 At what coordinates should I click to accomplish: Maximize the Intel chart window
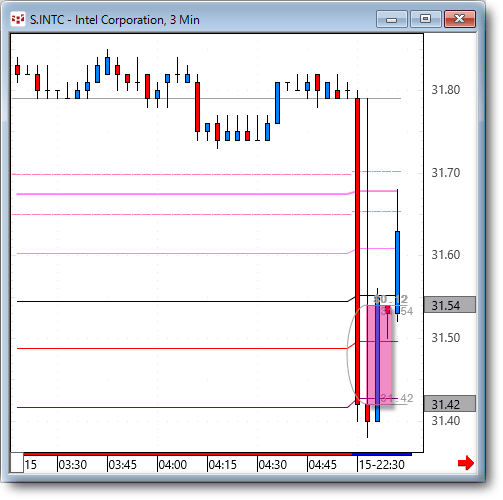click(x=425, y=19)
